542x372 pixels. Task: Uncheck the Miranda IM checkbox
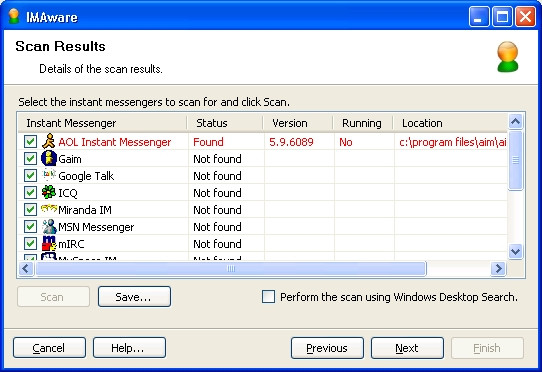[x=30, y=210]
